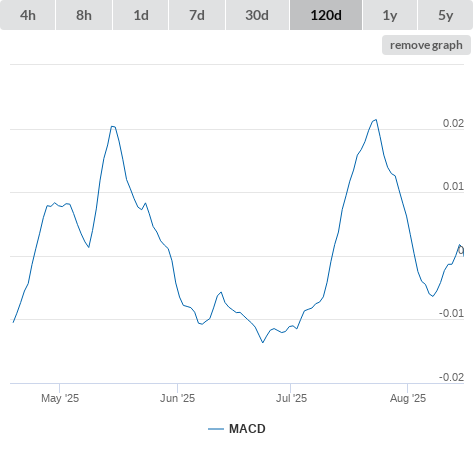The height and width of the screenshot is (455, 474).
Task: Toggle the MACD legend entry
Action: click(x=237, y=429)
